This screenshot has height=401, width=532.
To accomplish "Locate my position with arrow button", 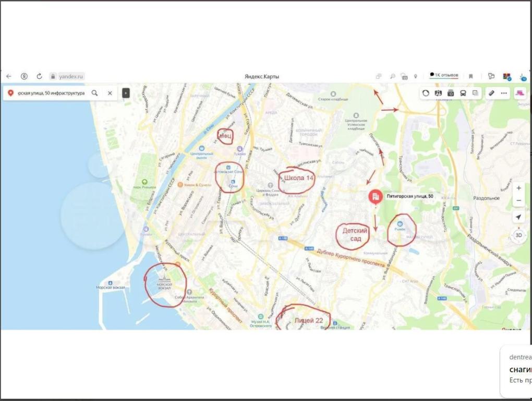I will (x=518, y=217).
